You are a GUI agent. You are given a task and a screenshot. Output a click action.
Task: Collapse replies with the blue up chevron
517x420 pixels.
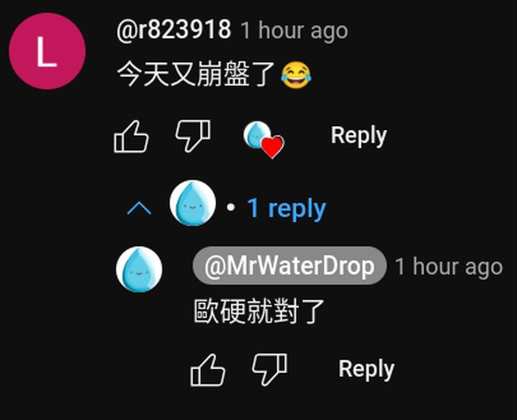(x=139, y=208)
